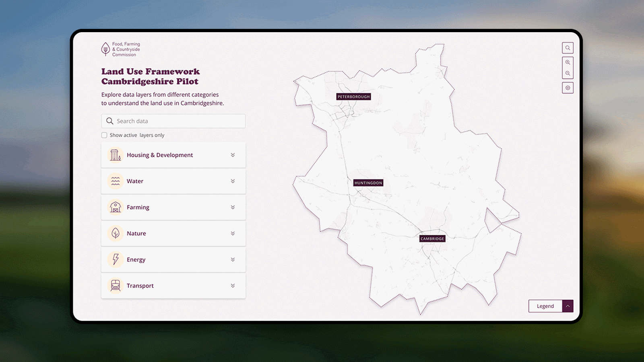Image resolution: width=644 pixels, height=362 pixels.
Task: Select the Cambridge map label
Action: (432, 238)
